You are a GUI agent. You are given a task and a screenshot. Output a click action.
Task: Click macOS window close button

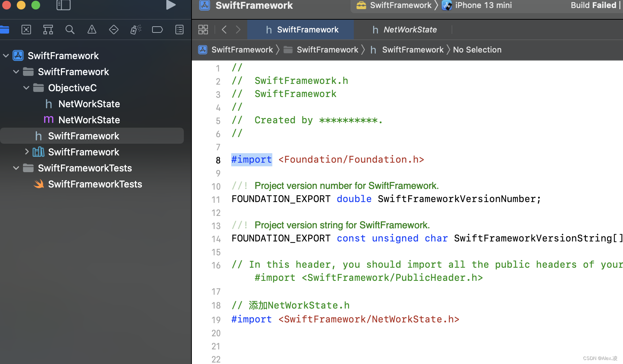click(x=7, y=5)
